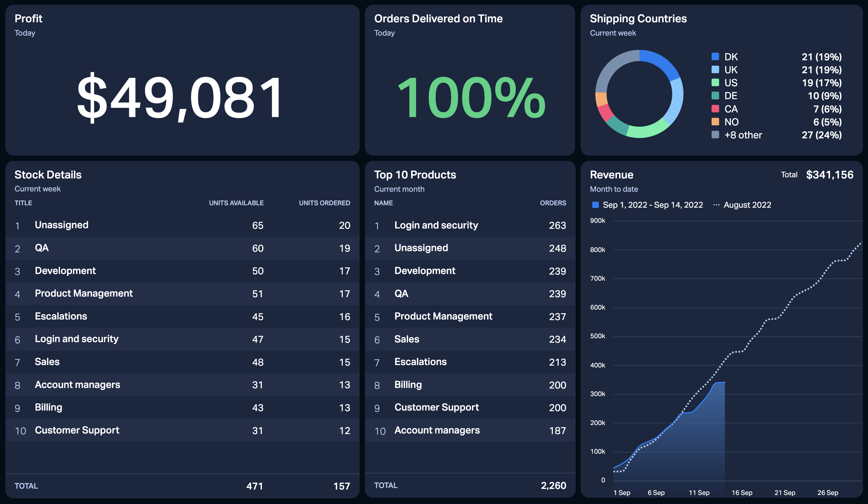The width and height of the screenshot is (868, 504).
Task: Click the $49,081 profit value
Action: tap(179, 97)
